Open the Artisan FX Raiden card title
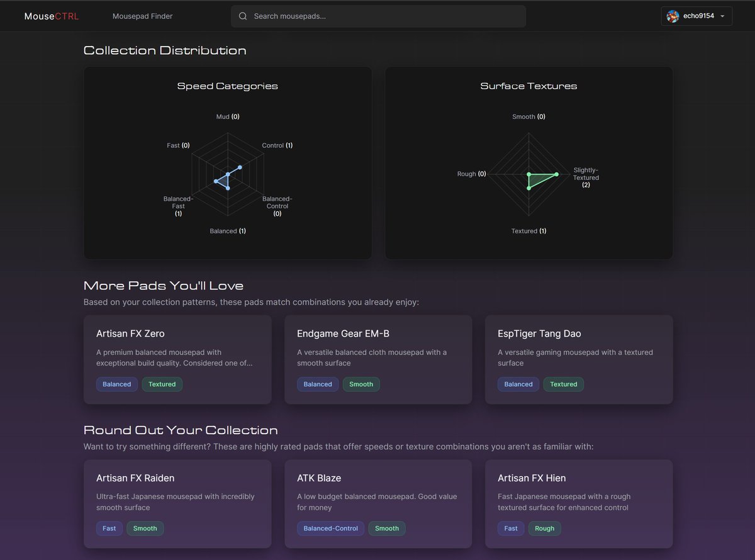 135,478
